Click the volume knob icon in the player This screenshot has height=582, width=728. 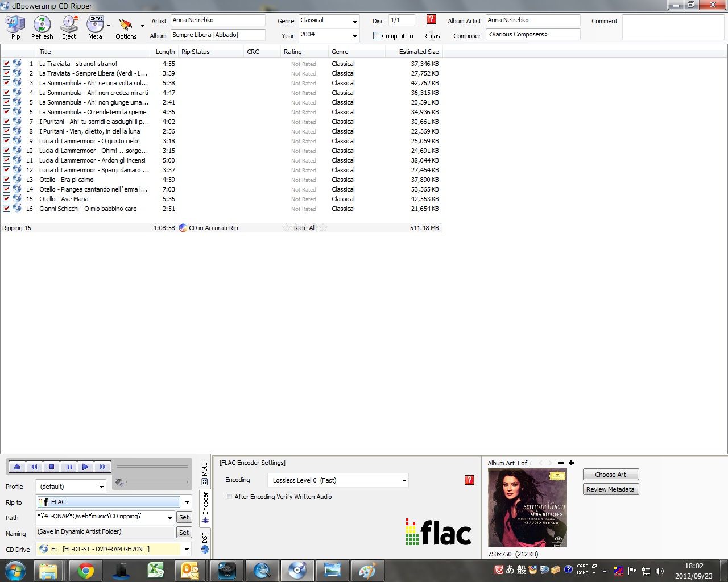119,483
